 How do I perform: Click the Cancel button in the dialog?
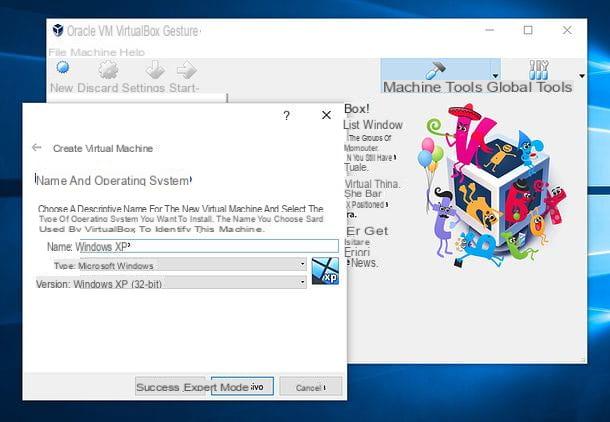click(310, 387)
